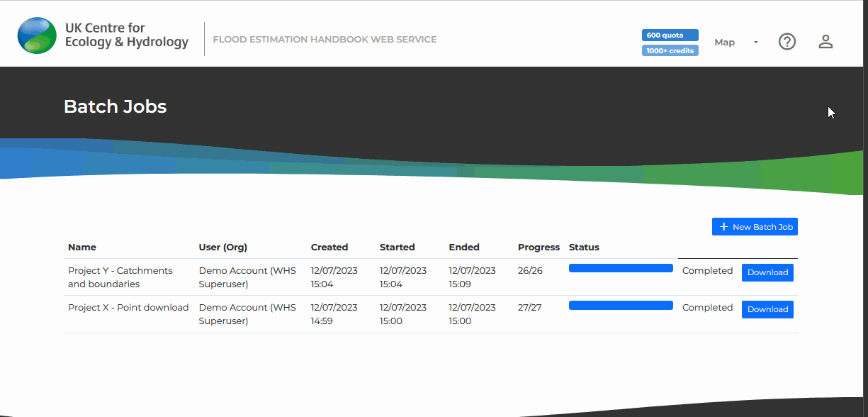Select Project X - Point download row name
Image resolution: width=868 pixels, height=417 pixels.
click(x=128, y=308)
